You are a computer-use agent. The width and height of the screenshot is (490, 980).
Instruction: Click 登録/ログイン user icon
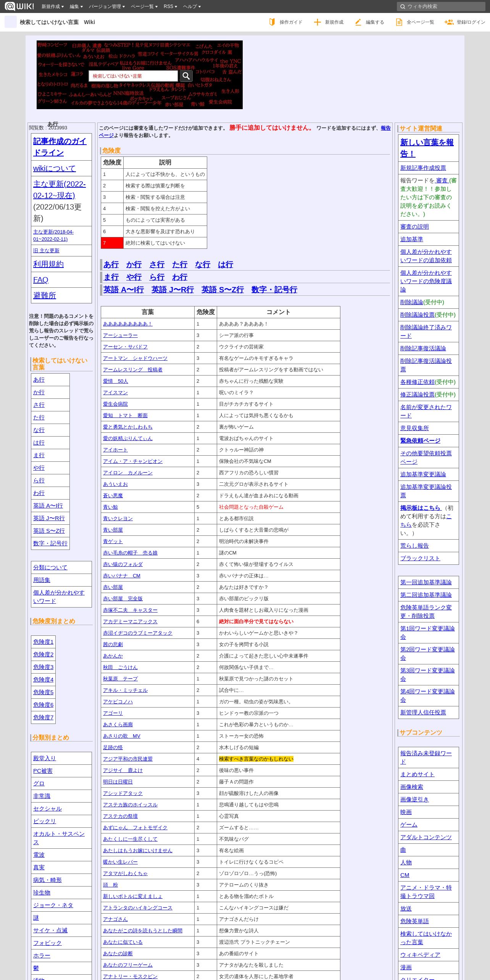pyautogui.click(x=449, y=22)
